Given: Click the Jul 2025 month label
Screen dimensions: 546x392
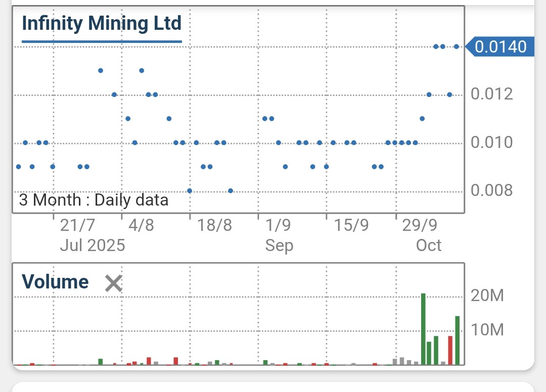Looking at the screenshot, I should click(92, 246).
